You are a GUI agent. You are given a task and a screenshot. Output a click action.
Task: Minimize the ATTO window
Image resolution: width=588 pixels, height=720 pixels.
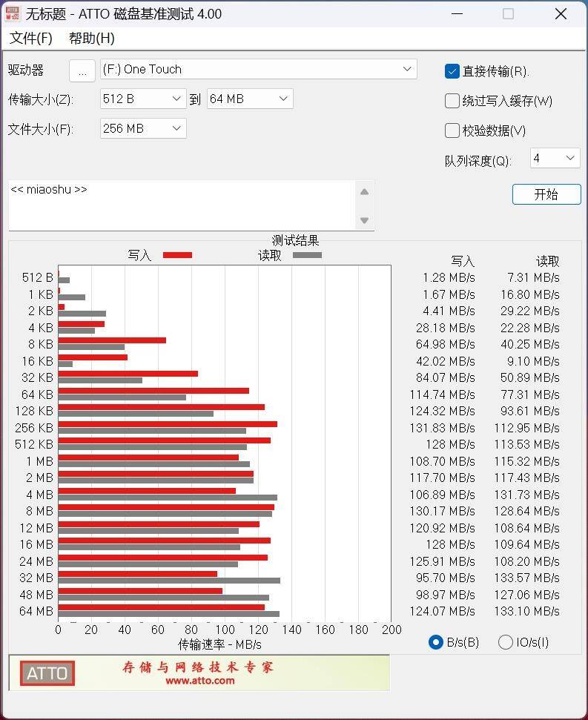point(457,14)
